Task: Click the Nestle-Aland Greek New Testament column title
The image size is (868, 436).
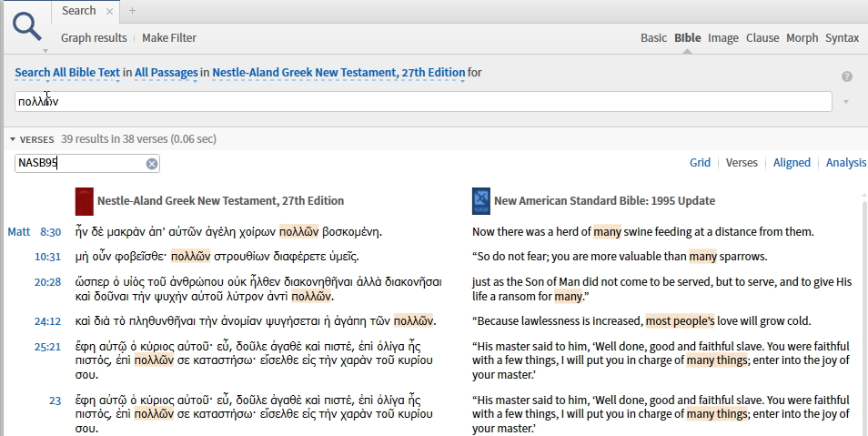Action: pyautogui.click(x=220, y=201)
